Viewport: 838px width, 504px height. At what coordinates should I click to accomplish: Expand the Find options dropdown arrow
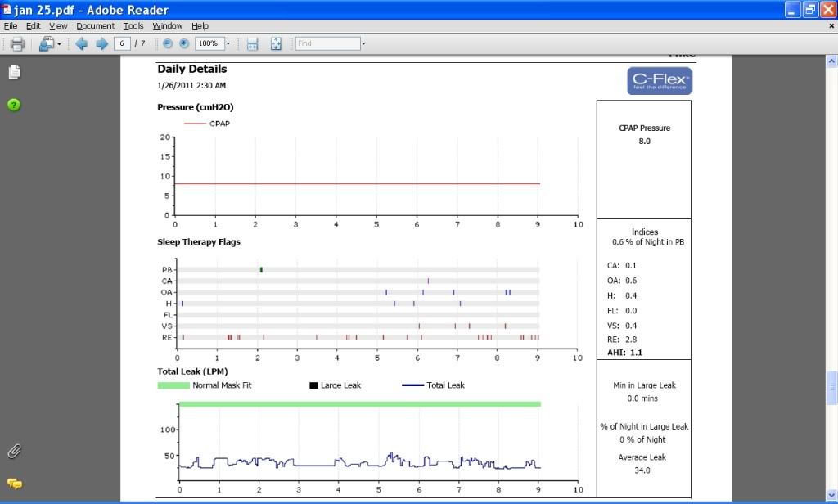[x=363, y=43]
